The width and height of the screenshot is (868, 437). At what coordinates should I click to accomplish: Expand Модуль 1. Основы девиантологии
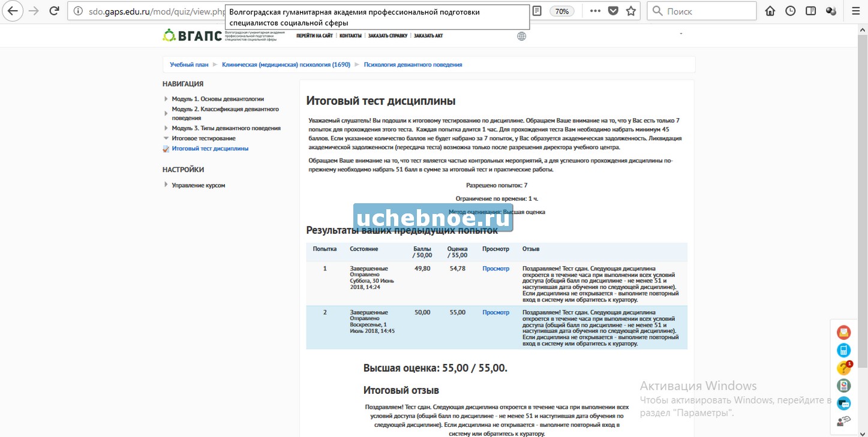point(166,99)
